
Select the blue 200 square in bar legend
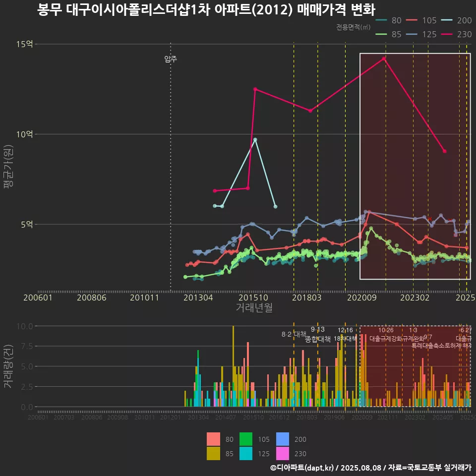(283, 439)
